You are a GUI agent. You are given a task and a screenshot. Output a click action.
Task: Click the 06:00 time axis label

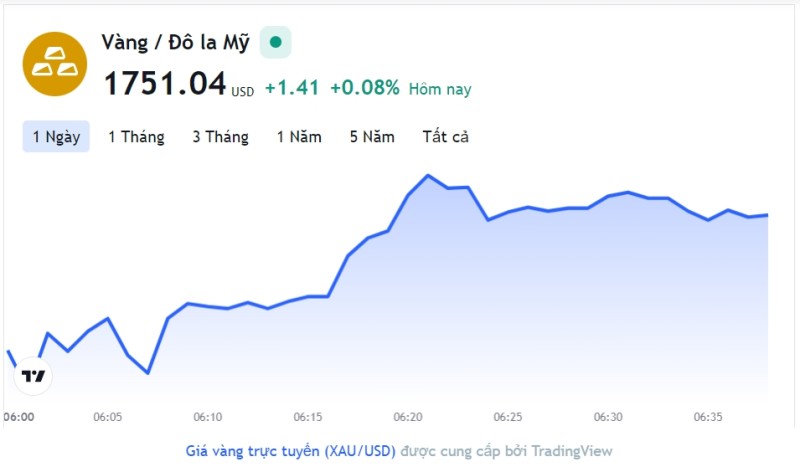pos(19,417)
